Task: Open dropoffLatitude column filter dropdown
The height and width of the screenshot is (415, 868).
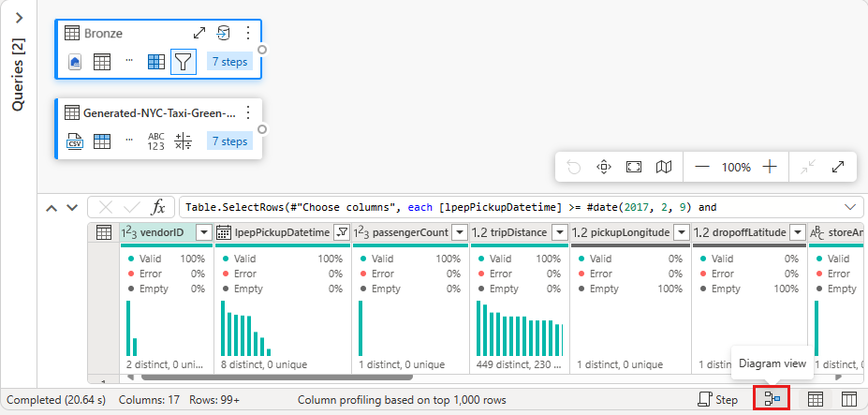Action: click(x=798, y=232)
